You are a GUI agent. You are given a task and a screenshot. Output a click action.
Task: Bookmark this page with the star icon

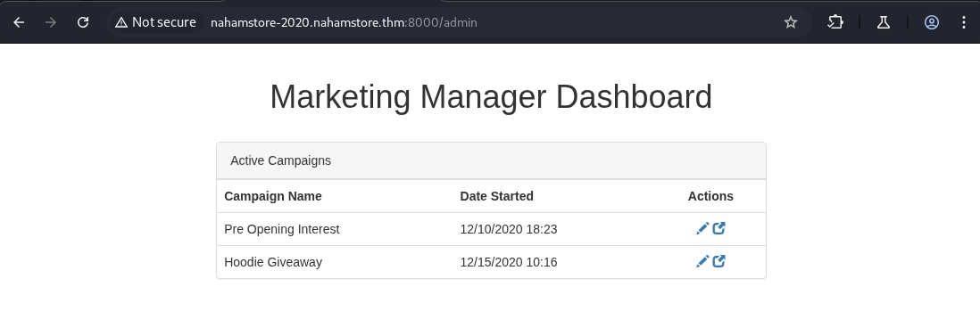(x=791, y=22)
